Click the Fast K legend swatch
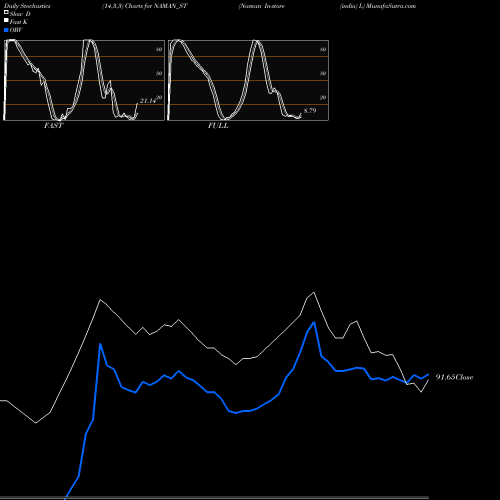Viewport: 500px width, 500px height. tap(6, 21)
